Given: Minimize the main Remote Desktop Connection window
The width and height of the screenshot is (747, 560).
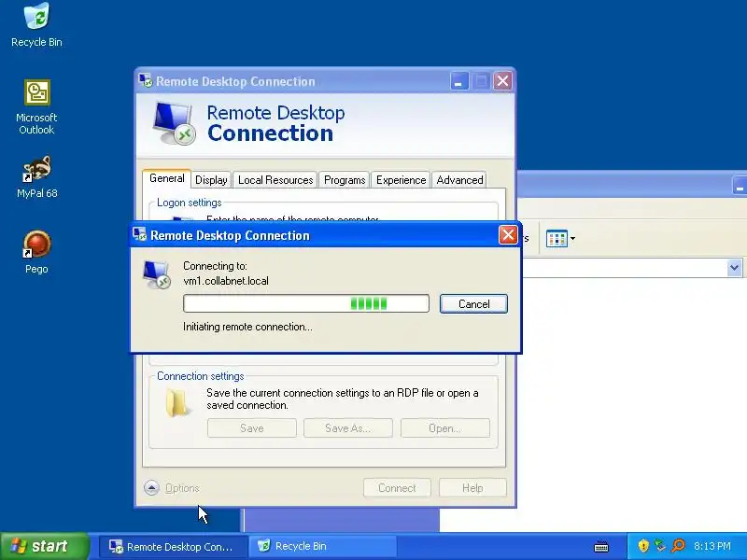Looking at the screenshot, I should pos(459,81).
